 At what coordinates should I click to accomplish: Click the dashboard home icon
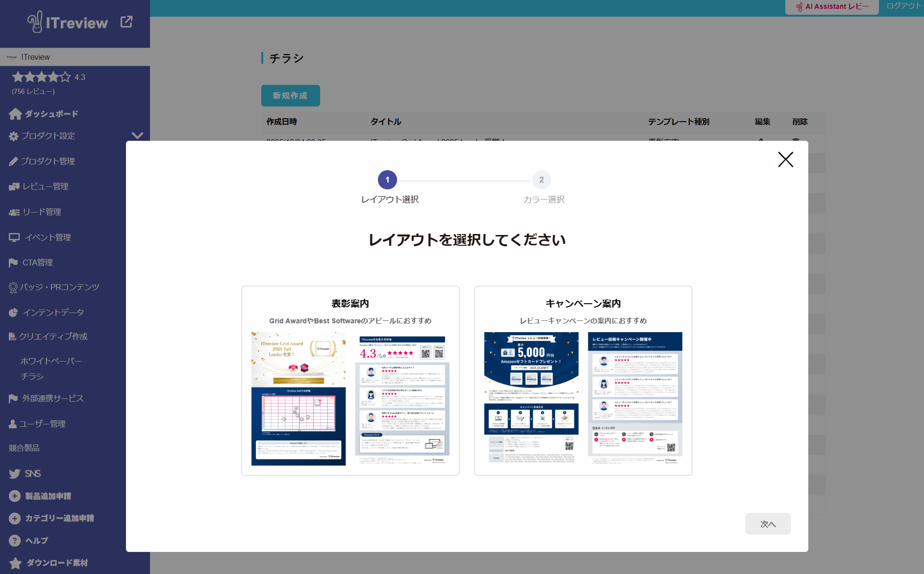pos(15,114)
